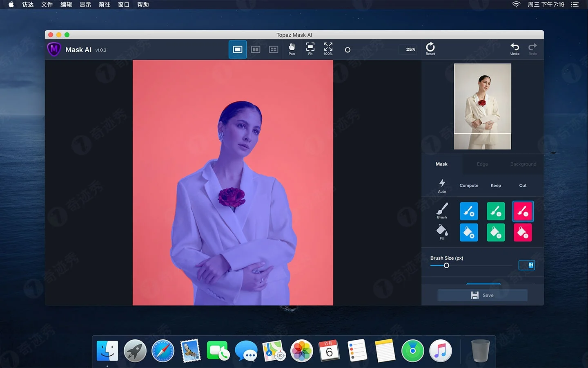Click the Brush Size slider handle
This screenshot has width=588, height=368.
446,265
